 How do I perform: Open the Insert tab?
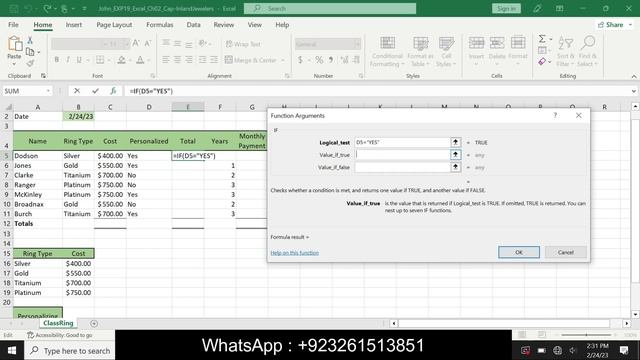[74, 25]
